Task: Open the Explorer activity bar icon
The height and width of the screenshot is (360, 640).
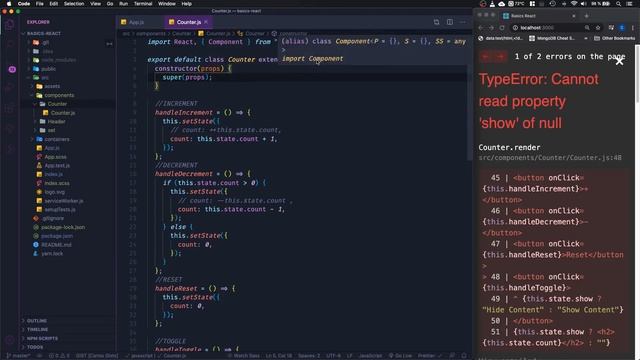Action: [10, 24]
